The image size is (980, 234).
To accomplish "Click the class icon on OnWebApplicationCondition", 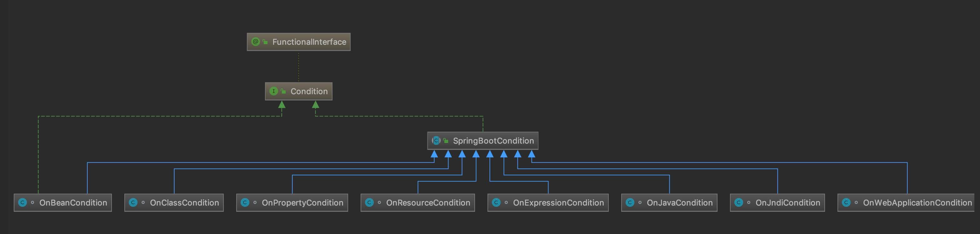I will coord(846,202).
